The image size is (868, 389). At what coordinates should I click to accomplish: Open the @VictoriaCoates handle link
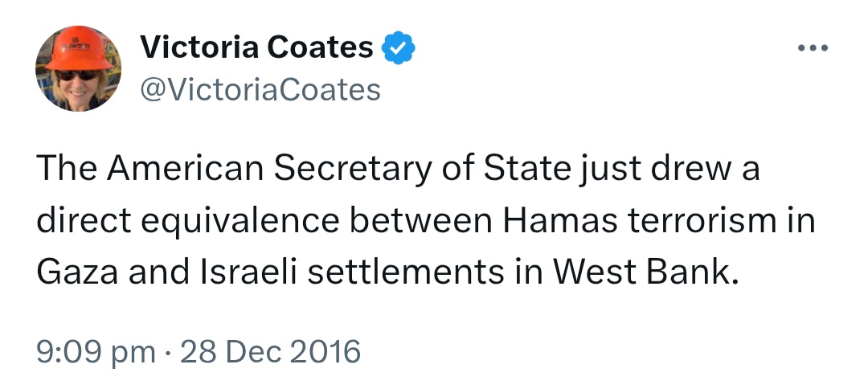click(260, 90)
